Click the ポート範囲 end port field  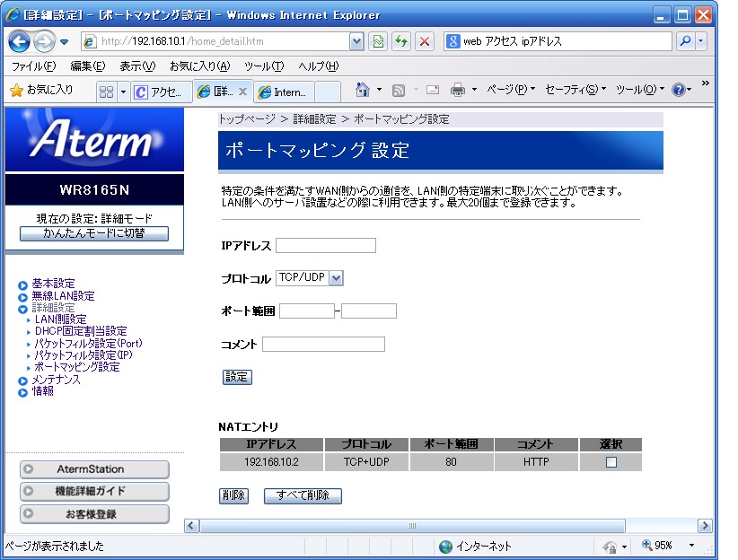click(369, 311)
